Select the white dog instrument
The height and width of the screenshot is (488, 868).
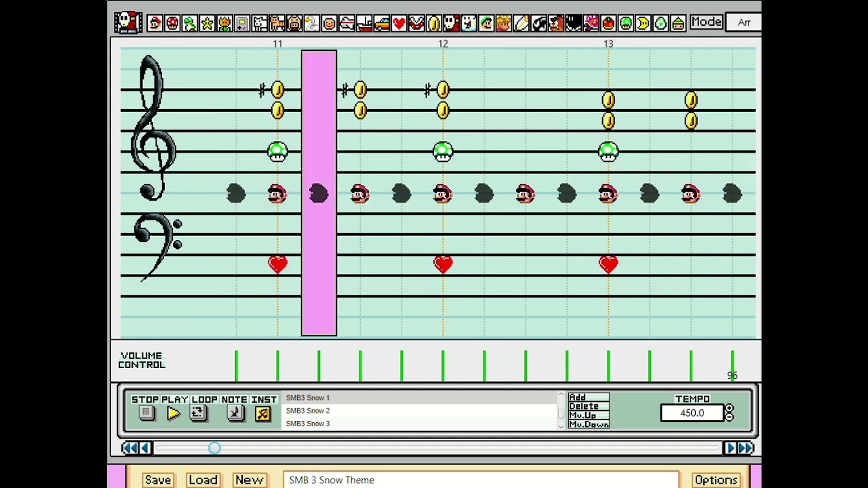[x=260, y=24]
